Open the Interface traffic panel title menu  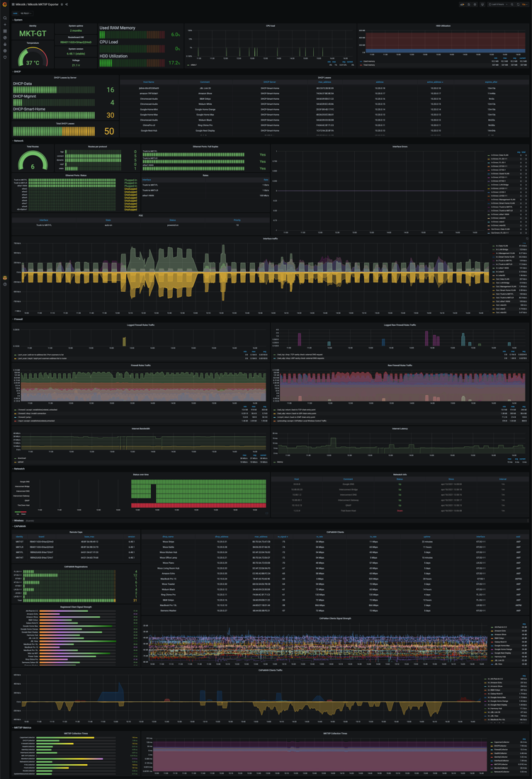(x=270, y=239)
